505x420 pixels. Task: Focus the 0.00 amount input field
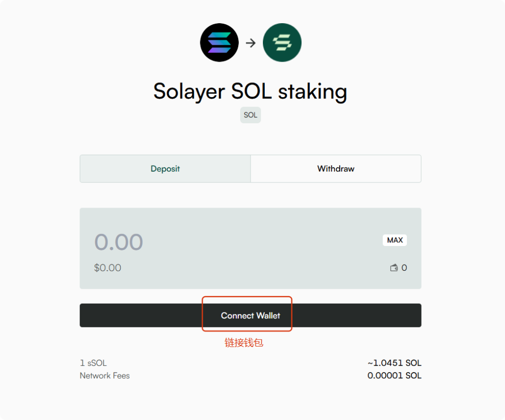pos(118,242)
